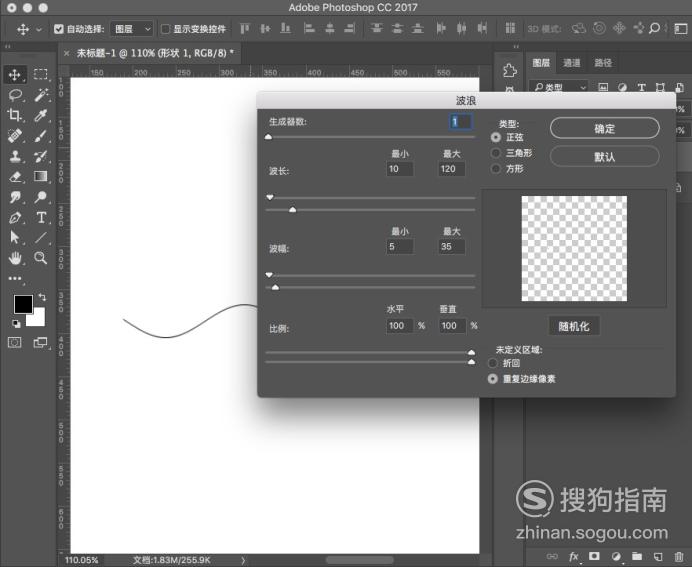
Task: Click the 随机化 button
Action: pyautogui.click(x=574, y=327)
